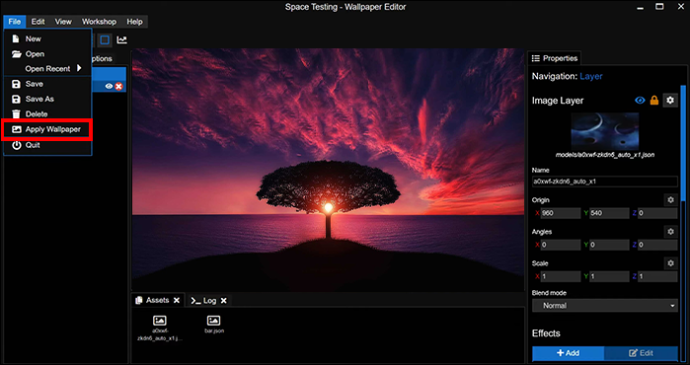
Task: Open the Scale gear options
Action: (671, 263)
